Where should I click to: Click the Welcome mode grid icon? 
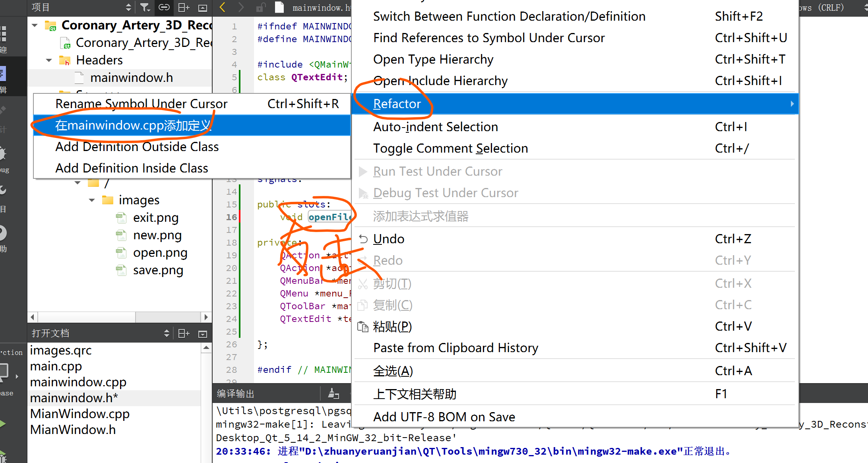click(x=3, y=34)
